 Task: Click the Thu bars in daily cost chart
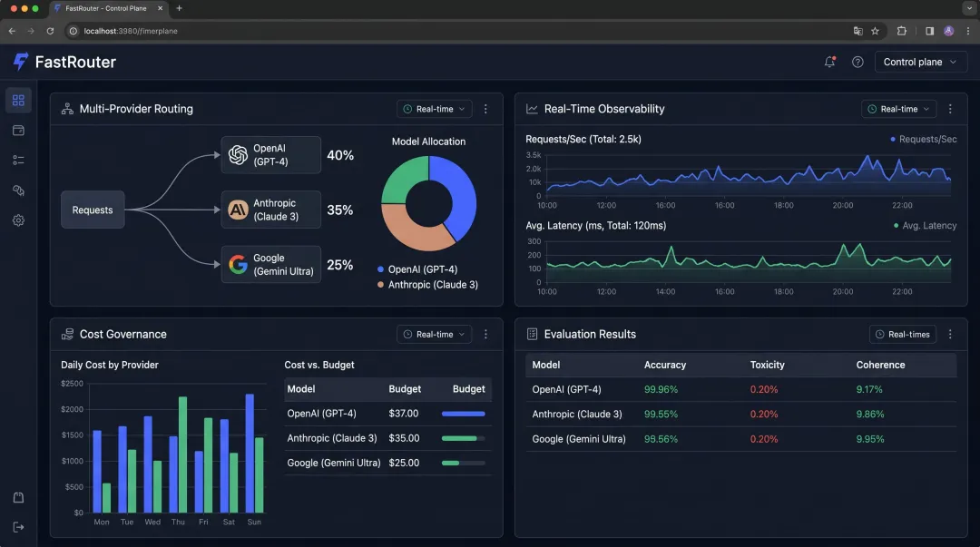(178, 454)
